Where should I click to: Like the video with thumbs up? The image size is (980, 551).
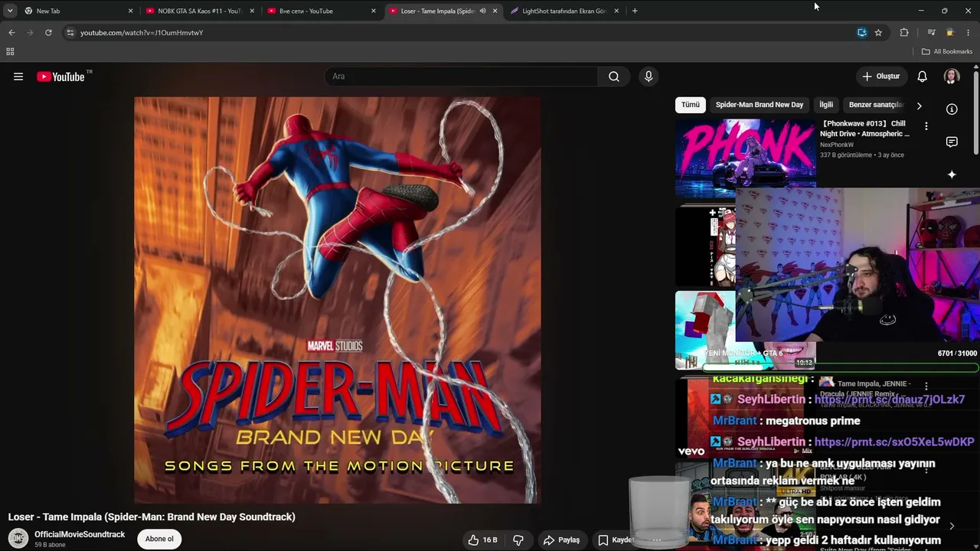(482, 540)
